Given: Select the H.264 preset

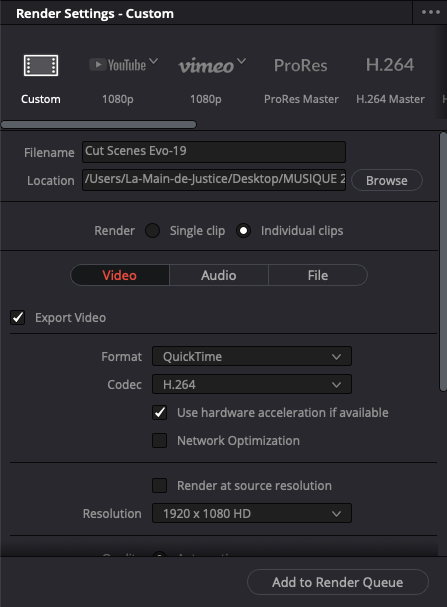Looking at the screenshot, I should (390, 65).
